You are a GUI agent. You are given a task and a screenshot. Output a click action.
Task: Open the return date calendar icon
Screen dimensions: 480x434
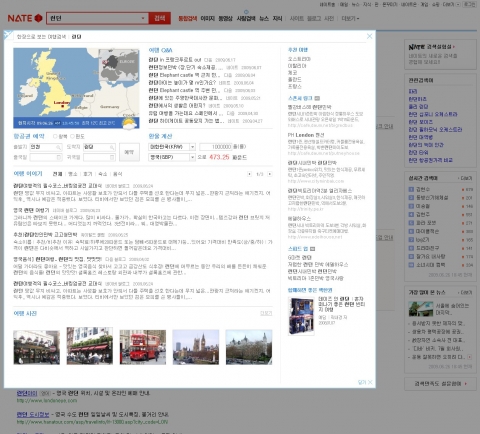click(112, 157)
